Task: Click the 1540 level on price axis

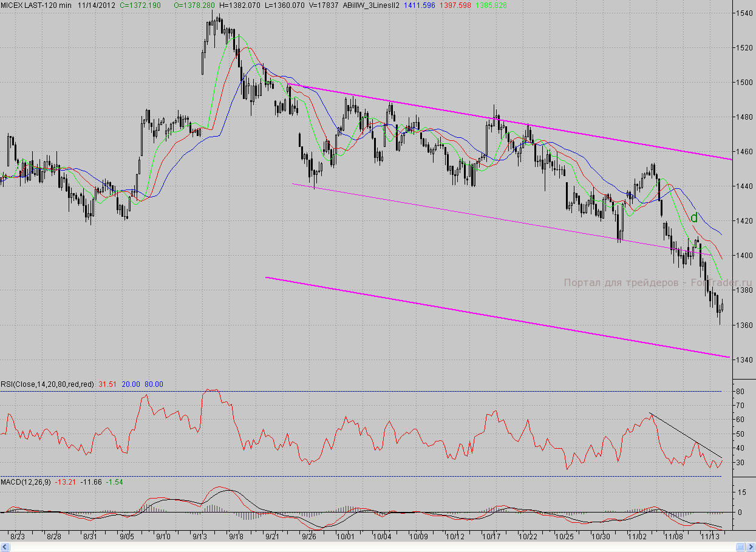Action: pos(744,13)
